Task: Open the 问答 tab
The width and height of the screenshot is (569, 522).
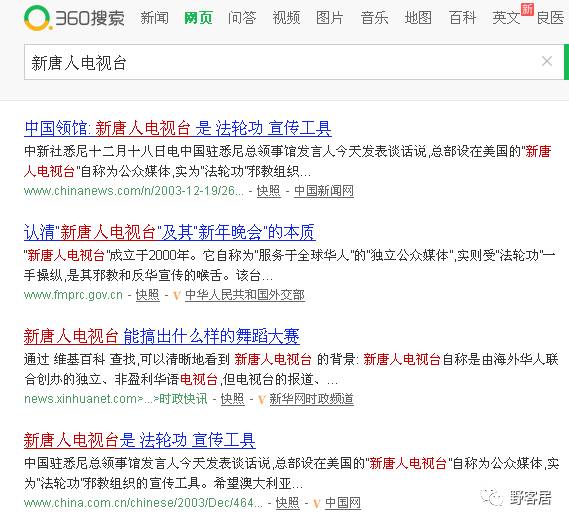Action: (242, 17)
